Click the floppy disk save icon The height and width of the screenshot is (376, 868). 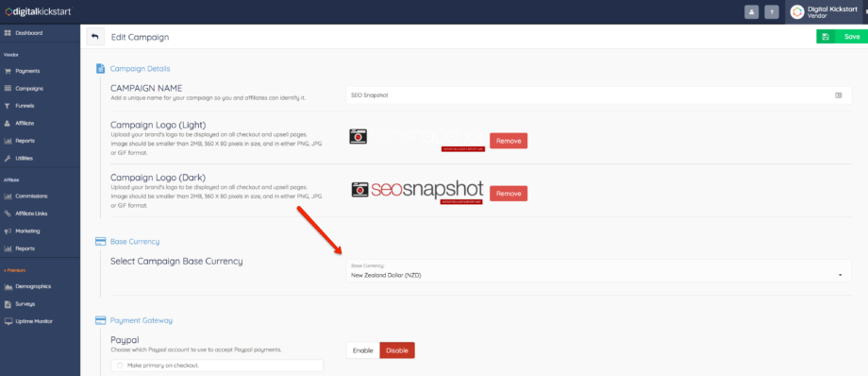[x=826, y=37]
